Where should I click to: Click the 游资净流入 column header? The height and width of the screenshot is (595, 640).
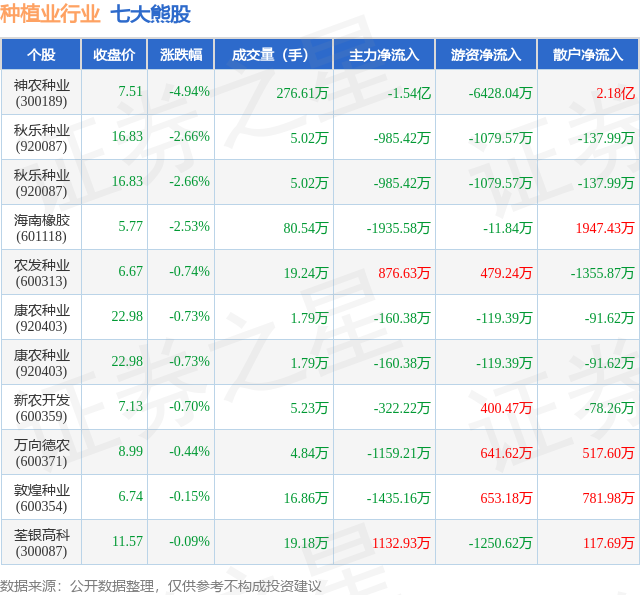pos(486,54)
